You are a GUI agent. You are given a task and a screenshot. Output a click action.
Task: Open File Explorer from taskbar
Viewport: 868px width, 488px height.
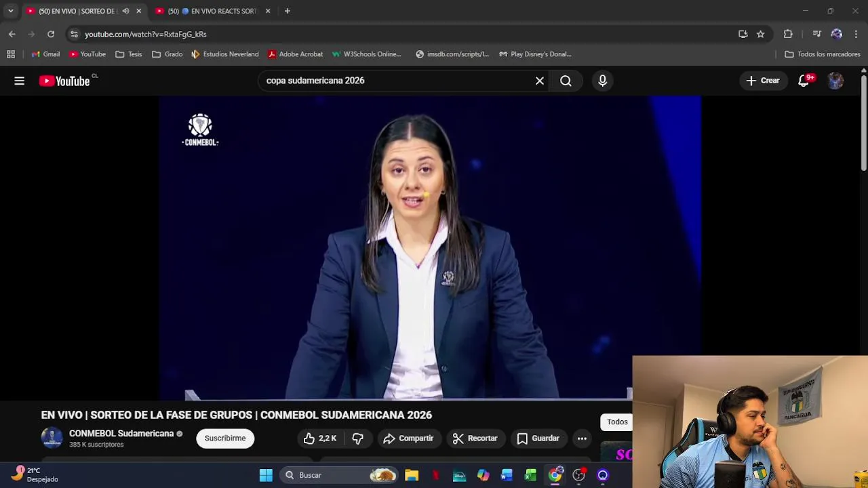[x=412, y=475]
